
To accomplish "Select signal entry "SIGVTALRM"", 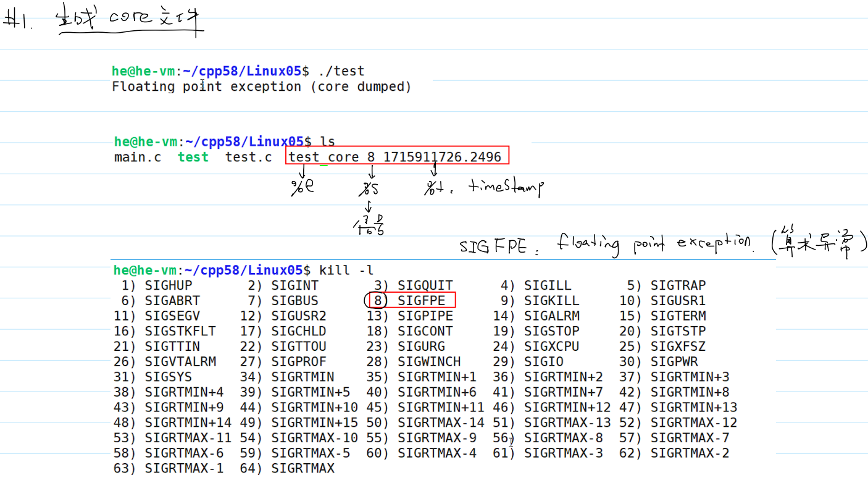I will coord(181,362).
